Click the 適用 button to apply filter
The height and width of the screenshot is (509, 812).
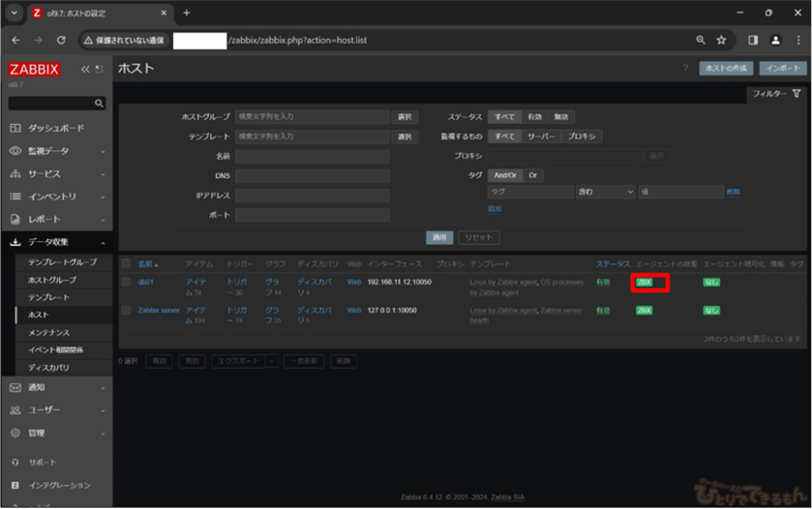tap(439, 237)
